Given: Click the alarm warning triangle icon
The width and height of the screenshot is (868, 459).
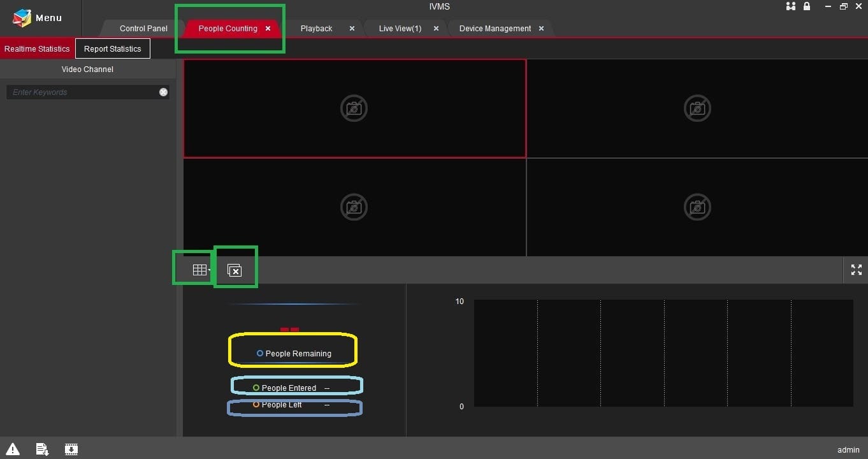Looking at the screenshot, I should [12, 449].
